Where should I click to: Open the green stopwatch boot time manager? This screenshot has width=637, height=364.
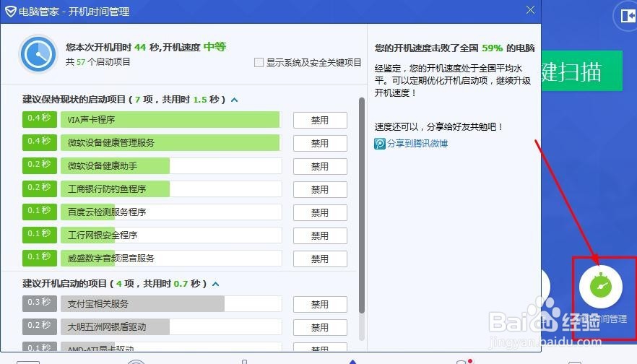click(x=600, y=287)
